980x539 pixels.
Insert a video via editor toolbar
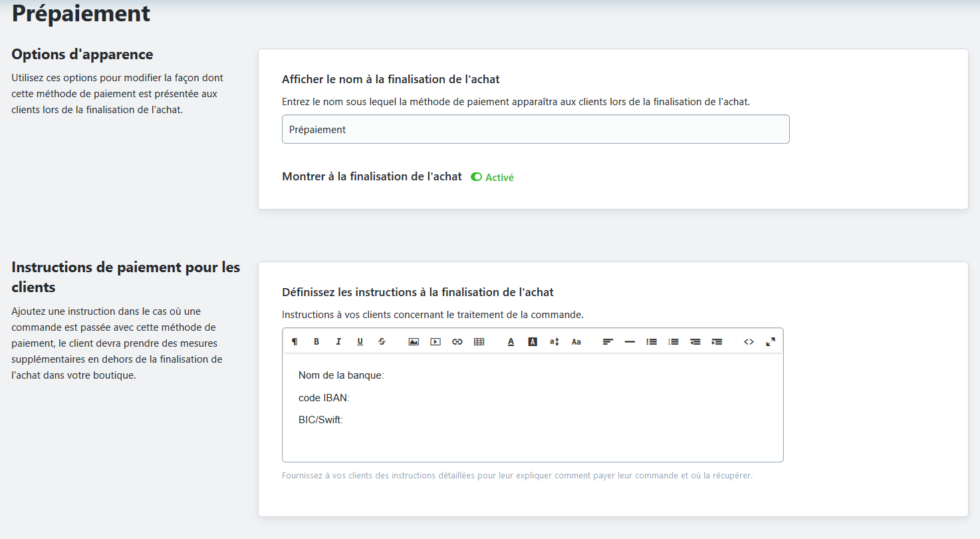coord(435,341)
